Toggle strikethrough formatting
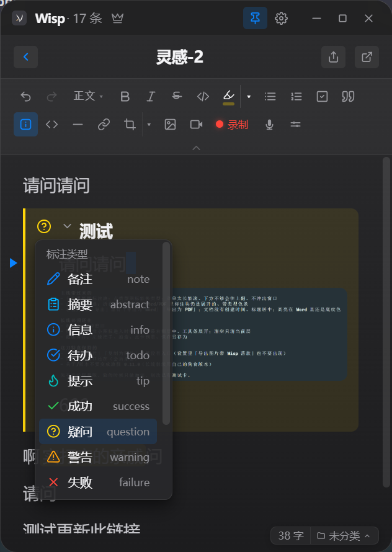The height and width of the screenshot is (552, 392). tap(177, 96)
